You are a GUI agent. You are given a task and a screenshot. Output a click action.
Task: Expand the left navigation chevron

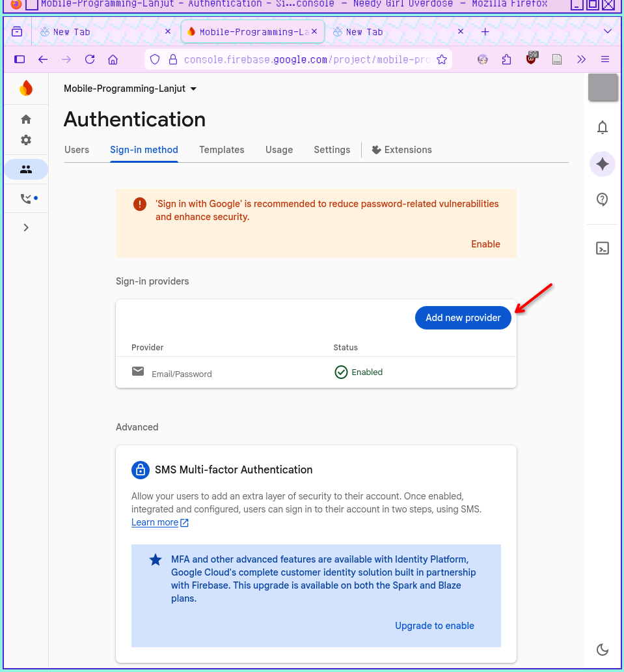26,227
